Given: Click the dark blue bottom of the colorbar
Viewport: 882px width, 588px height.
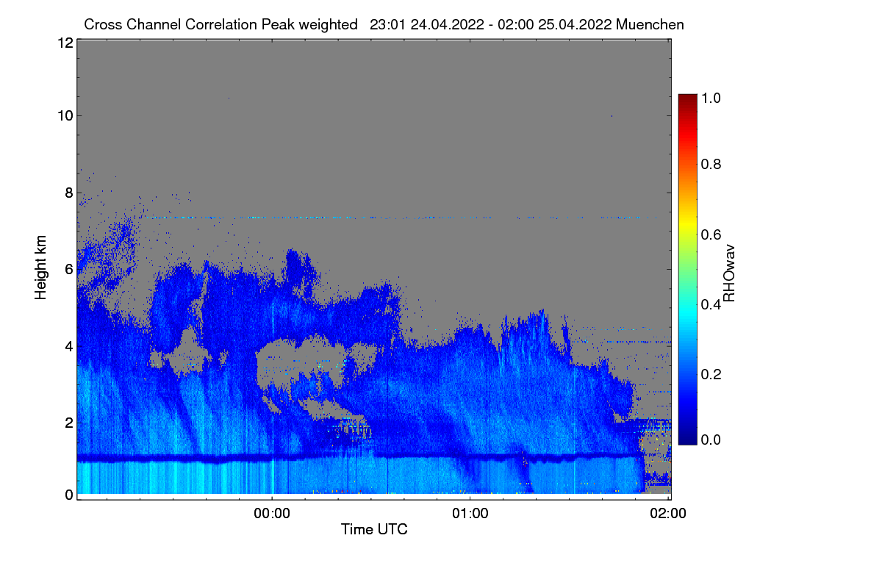Looking at the screenshot, I should click(686, 437).
